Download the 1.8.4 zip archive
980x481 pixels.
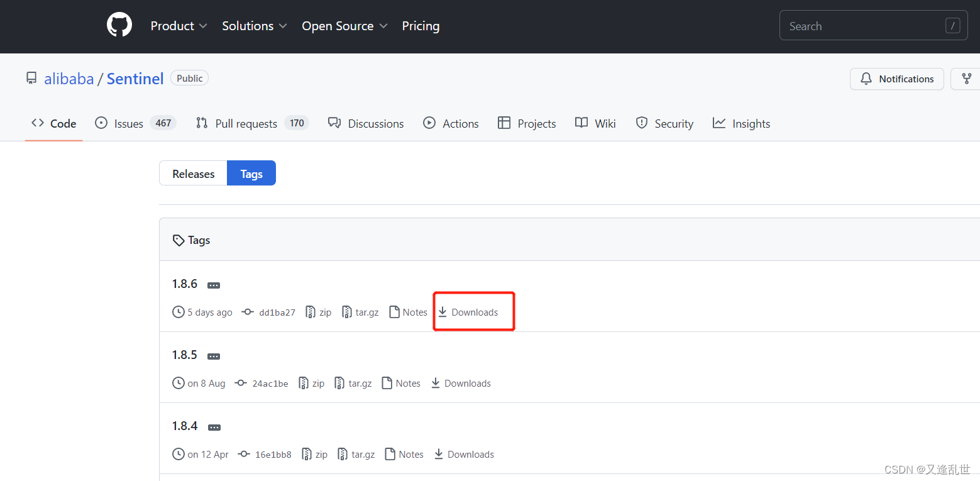point(314,454)
